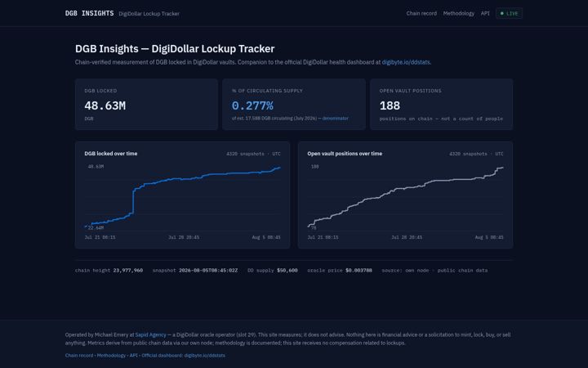Click the green LIVE status badge
Screen dimensions: 588x368
point(509,14)
